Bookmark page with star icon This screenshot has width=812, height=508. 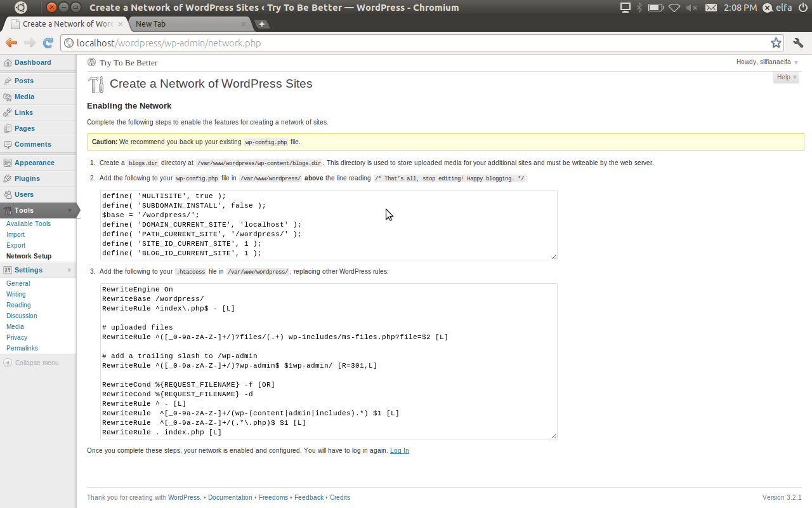[776, 43]
